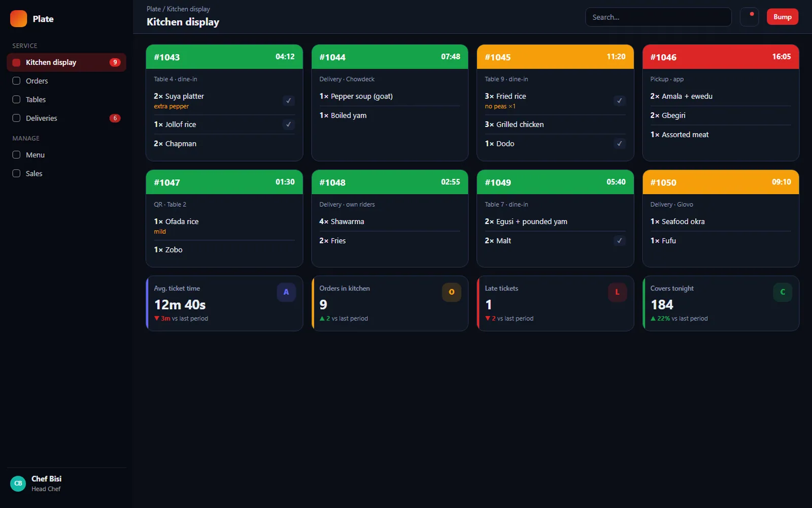Click the Avg. ticket time A badge

pos(286,292)
